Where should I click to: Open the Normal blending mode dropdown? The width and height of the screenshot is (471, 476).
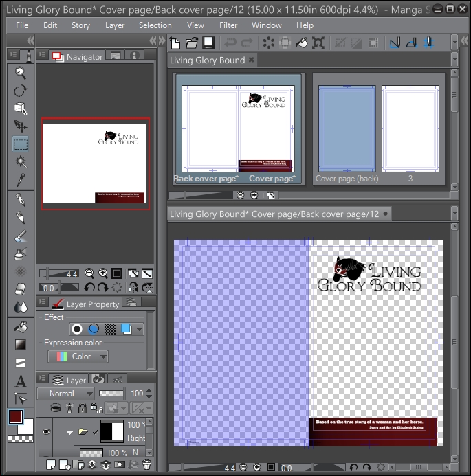click(x=65, y=394)
